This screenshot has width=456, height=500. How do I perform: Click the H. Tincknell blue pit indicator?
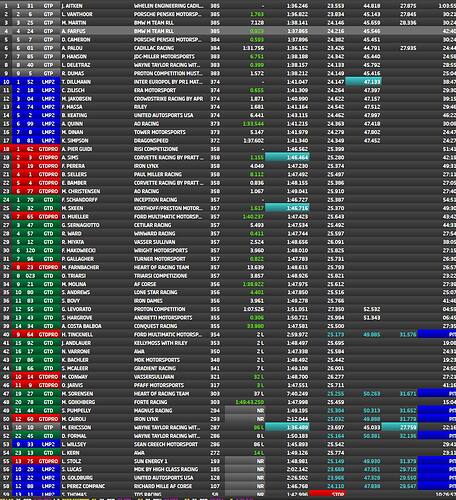(437, 334)
